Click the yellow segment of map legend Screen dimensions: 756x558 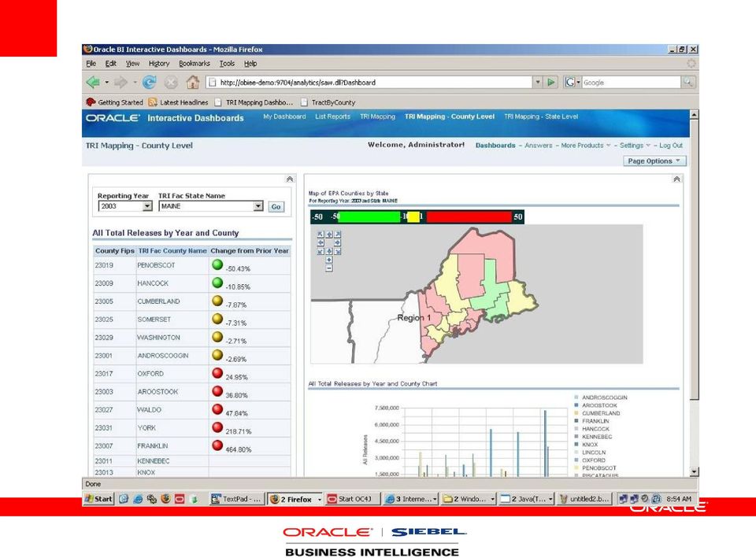[x=413, y=217]
